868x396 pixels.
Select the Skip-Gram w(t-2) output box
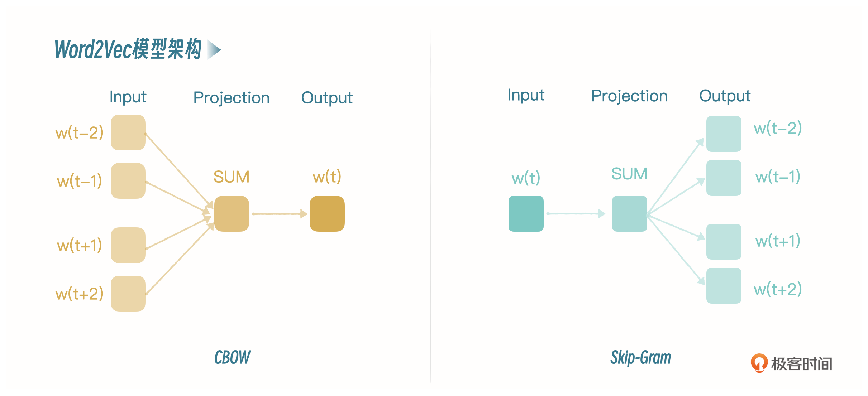724,134
